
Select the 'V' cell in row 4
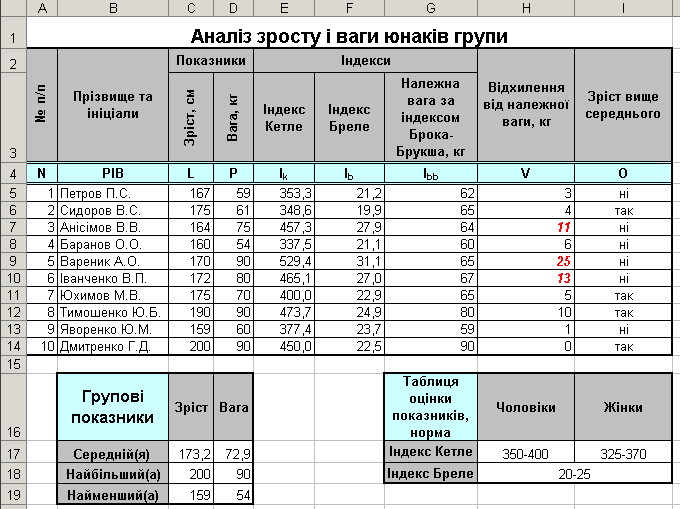(x=526, y=173)
